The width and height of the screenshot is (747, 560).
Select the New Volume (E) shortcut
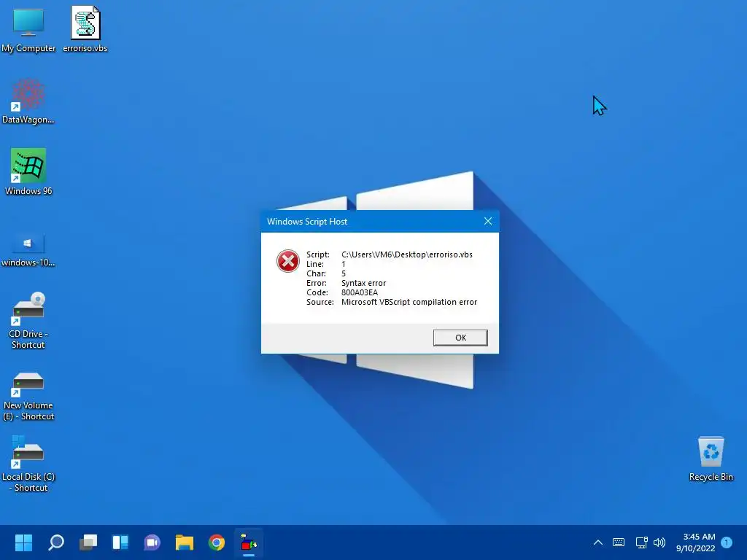28,396
